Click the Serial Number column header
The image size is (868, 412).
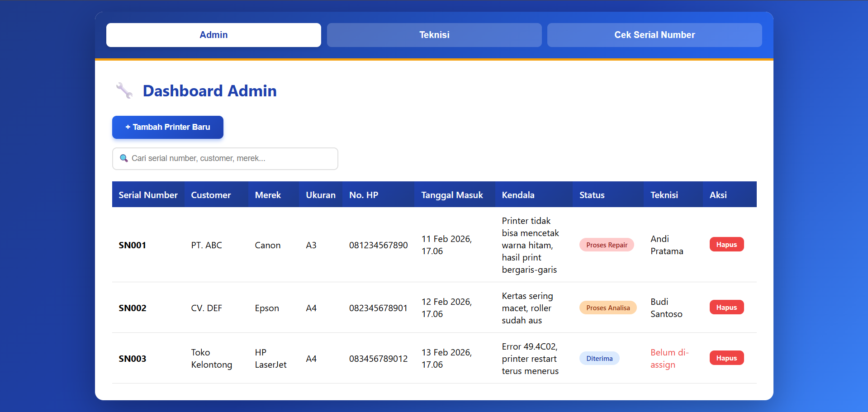(148, 194)
